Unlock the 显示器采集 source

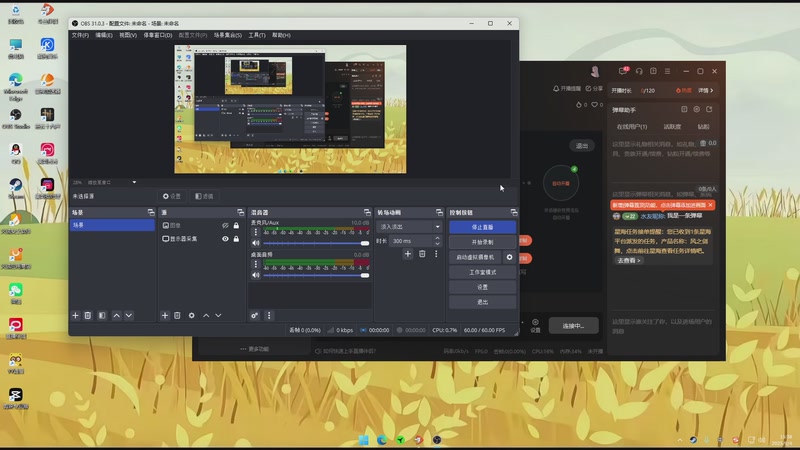(x=236, y=239)
